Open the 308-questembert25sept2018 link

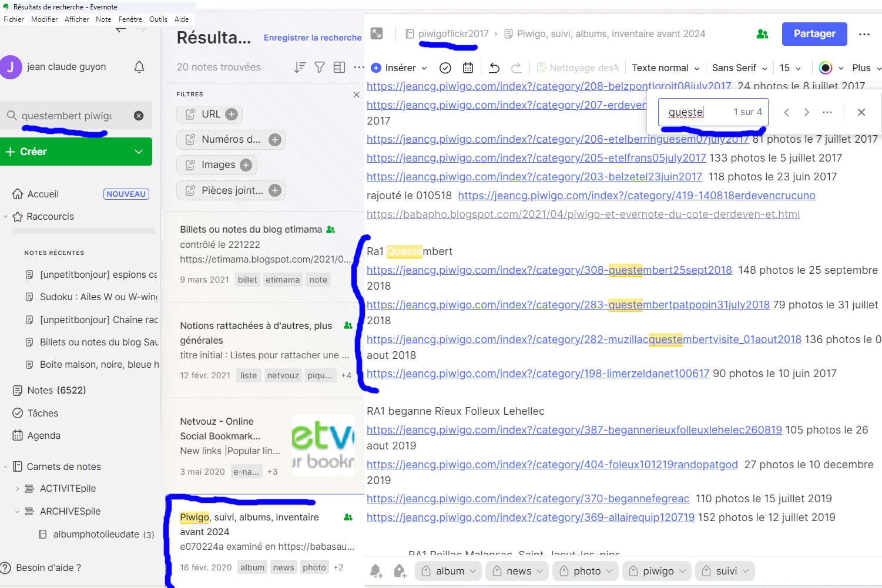tap(549, 270)
